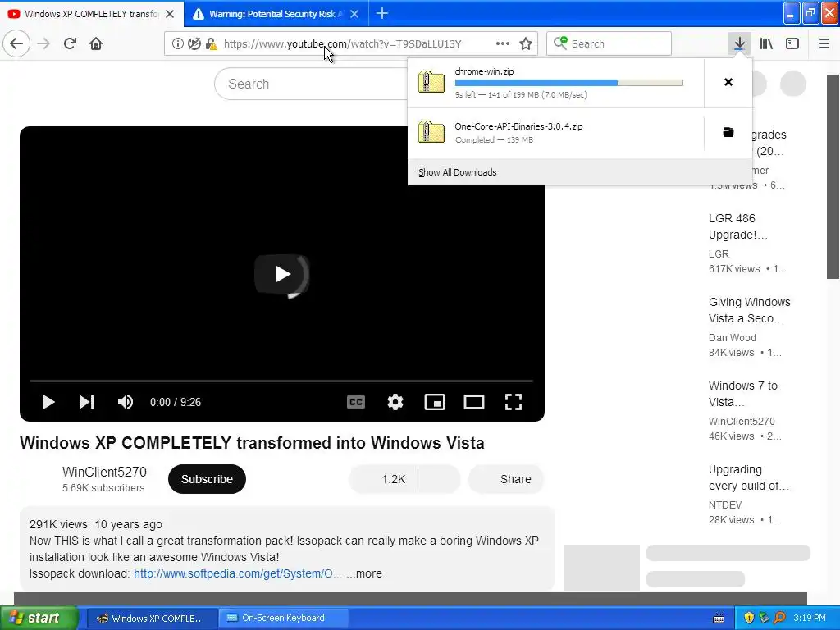This screenshot has height=630, width=840.
Task: Open the WinClient5270 channel name
Action: [x=104, y=472]
